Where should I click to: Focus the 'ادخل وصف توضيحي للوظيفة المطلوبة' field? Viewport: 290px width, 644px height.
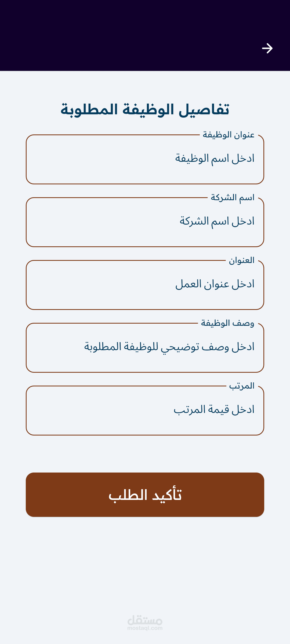coord(145,348)
